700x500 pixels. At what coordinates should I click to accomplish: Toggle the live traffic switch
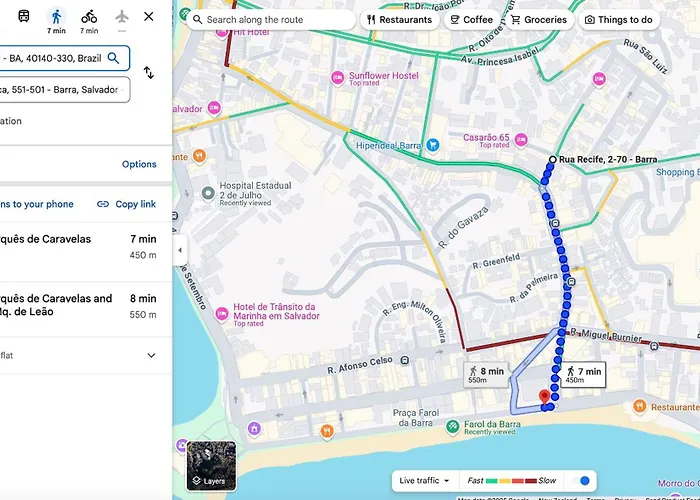(x=581, y=481)
